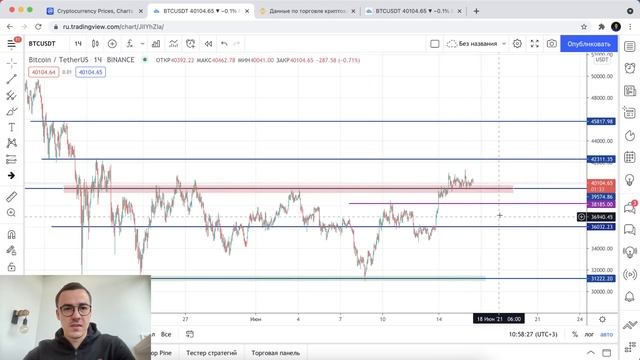
Task: Add order at 36940.45 plus button
Action: pyautogui.click(x=581, y=217)
